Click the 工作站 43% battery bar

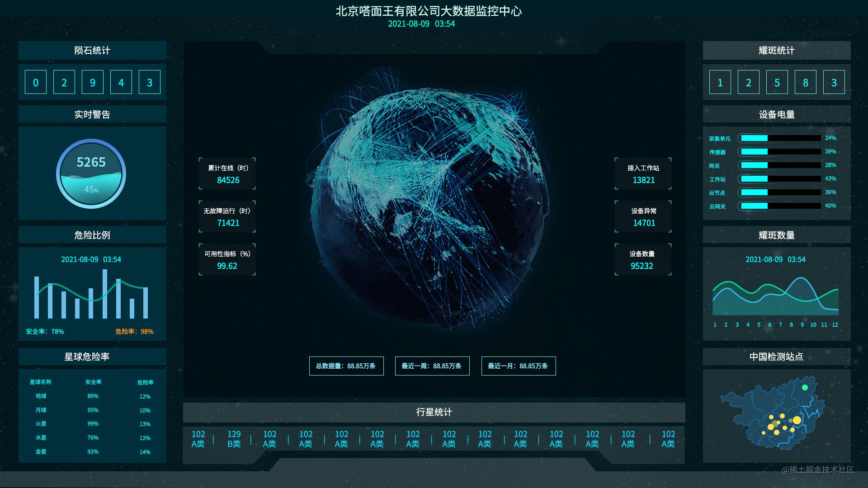(x=780, y=179)
